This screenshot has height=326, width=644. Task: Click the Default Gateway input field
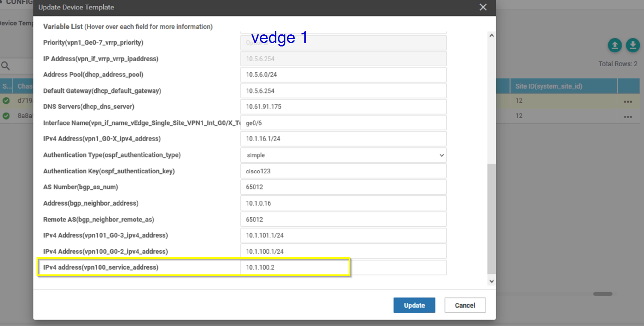coord(343,91)
